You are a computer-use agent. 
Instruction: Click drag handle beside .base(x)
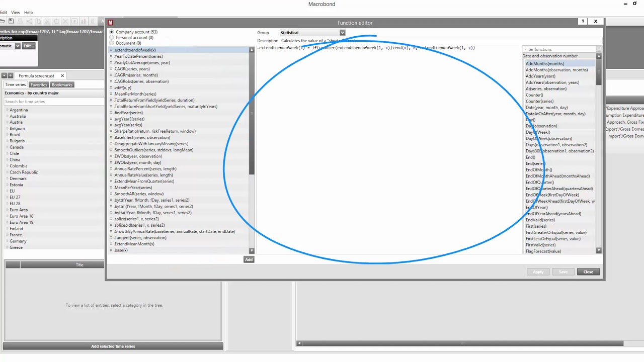[111, 250]
